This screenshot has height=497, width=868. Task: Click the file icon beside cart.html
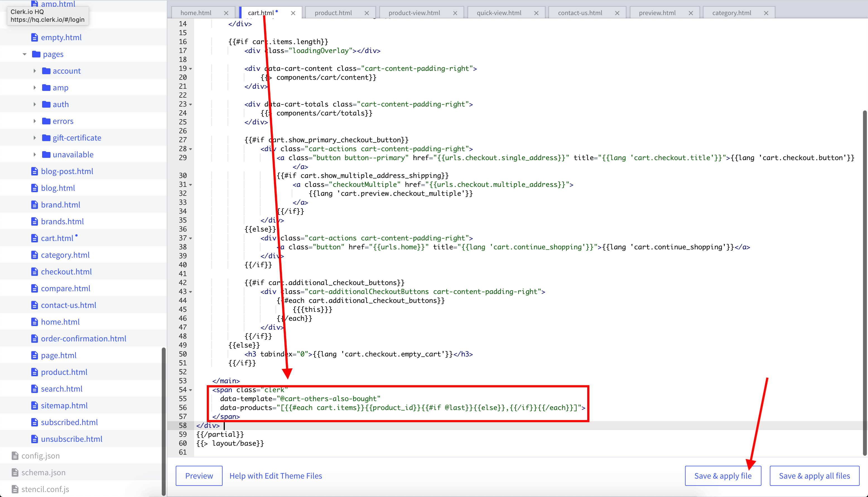pyautogui.click(x=35, y=238)
